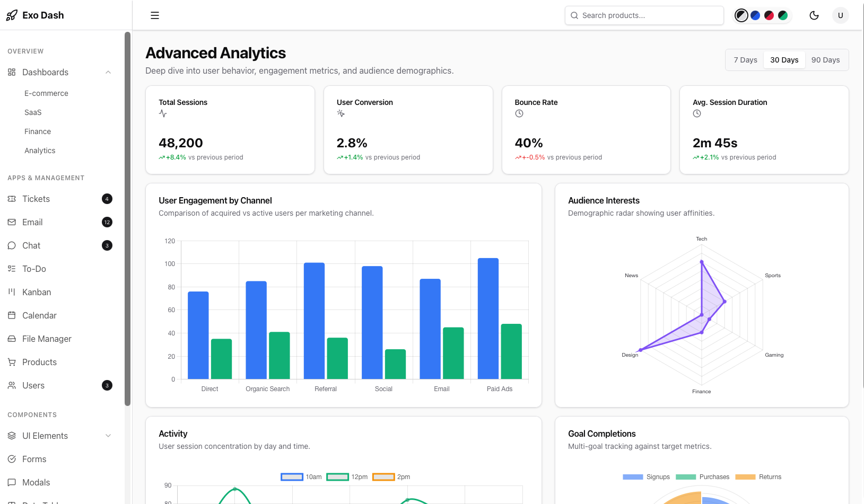Click the Tickets icon in sidebar
This screenshot has height=504, width=864.
pos(12,199)
